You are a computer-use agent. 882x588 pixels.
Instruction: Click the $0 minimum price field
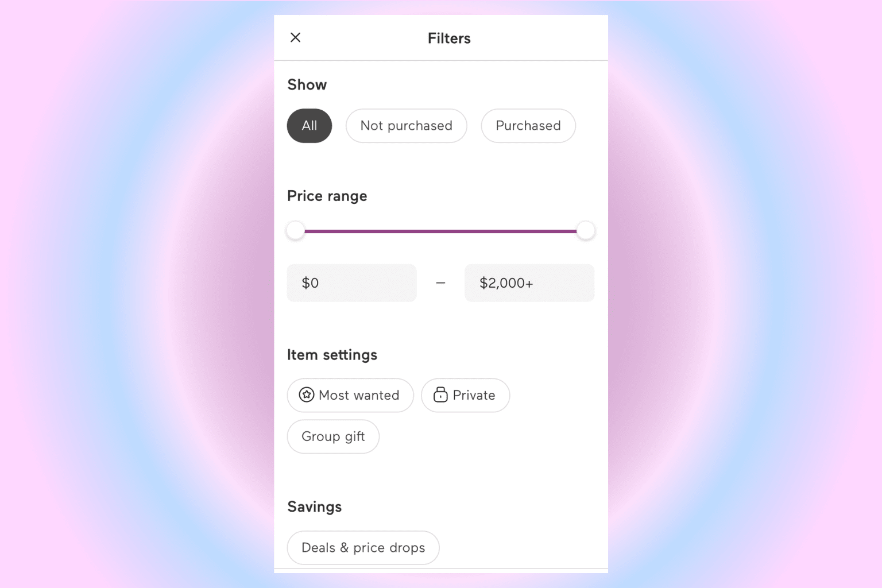click(x=351, y=283)
